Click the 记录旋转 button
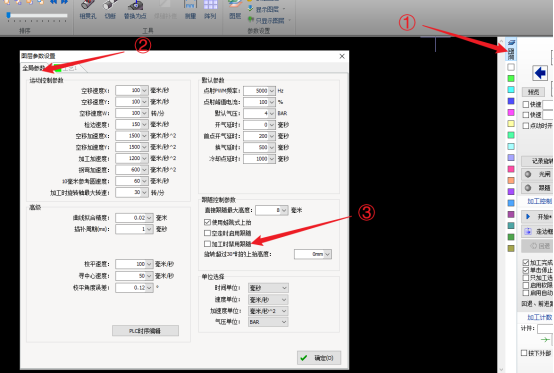The image size is (554, 373). [x=537, y=161]
